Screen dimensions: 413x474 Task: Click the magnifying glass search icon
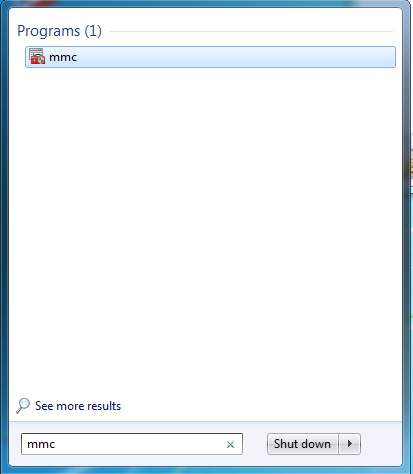tap(23, 406)
